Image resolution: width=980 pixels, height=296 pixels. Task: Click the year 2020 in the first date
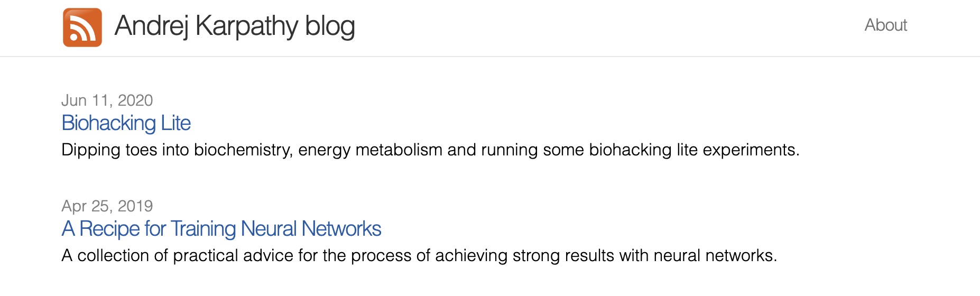point(135,100)
